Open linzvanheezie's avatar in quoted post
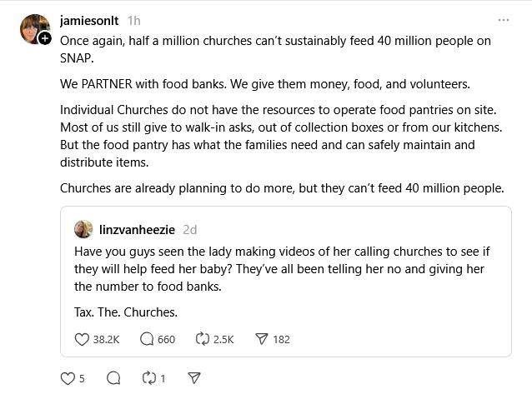Viewport: 532px width, 399px height. pyautogui.click(x=83, y=229)
